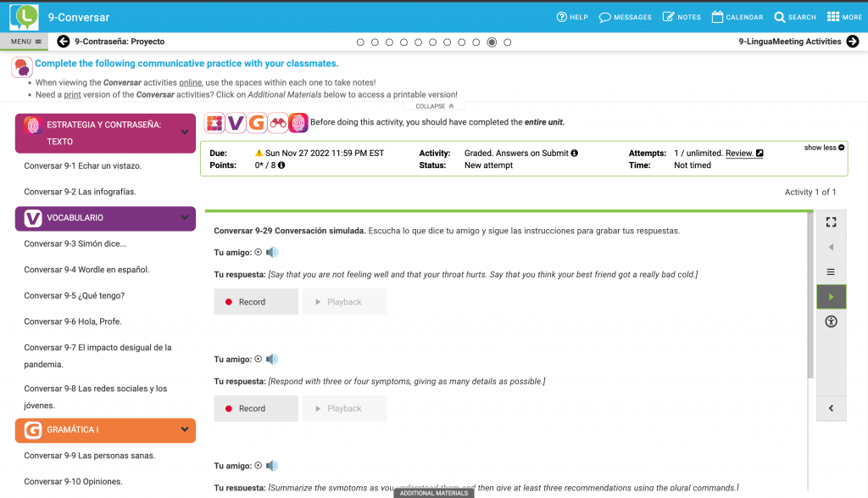Select the last page progress circle

[507, 42]
